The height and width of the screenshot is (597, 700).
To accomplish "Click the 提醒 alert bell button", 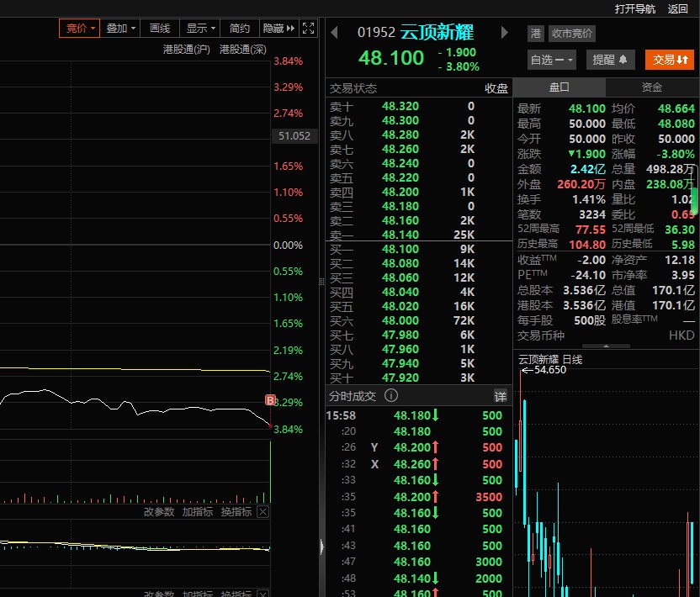I will (x=610, y=60).
